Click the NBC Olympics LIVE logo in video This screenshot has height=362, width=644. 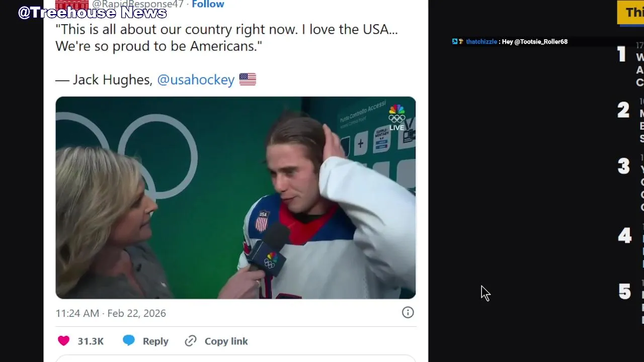396,117
